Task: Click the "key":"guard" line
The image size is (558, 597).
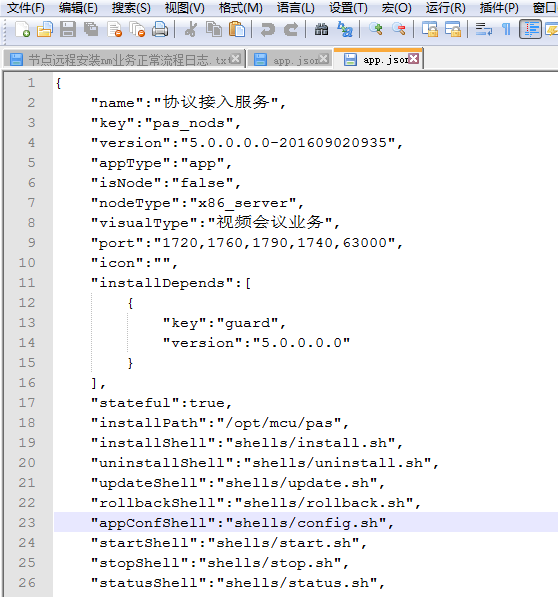Action: 224,323
